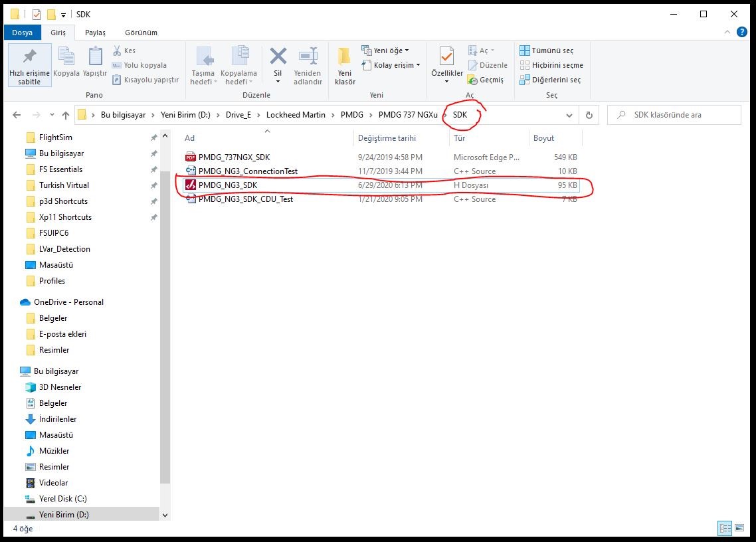The width and height of the screenshot is (756, 542).
Task: Click the Yapıştır clipboard icon
Action: (x=95, y=56)
